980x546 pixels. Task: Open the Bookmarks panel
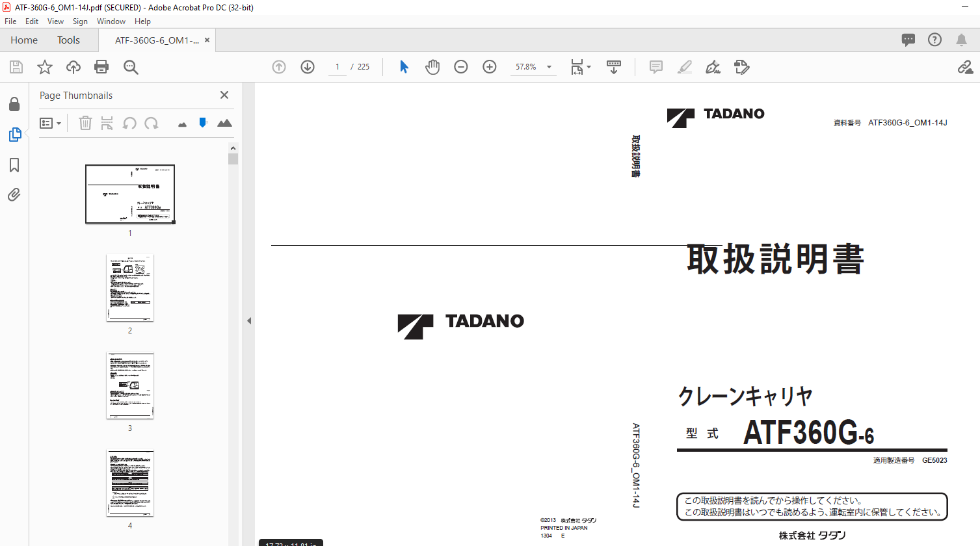click(14, 165)
